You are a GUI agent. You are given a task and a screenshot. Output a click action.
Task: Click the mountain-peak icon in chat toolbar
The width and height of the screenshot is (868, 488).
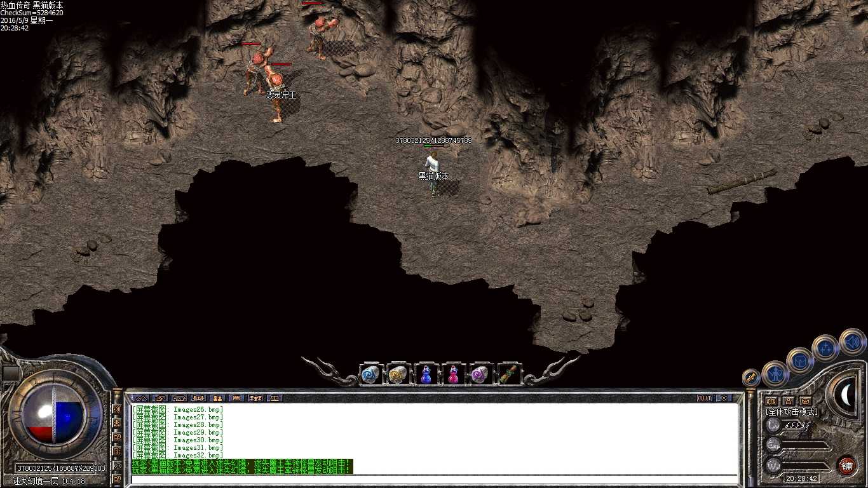[x=141, y=398]
